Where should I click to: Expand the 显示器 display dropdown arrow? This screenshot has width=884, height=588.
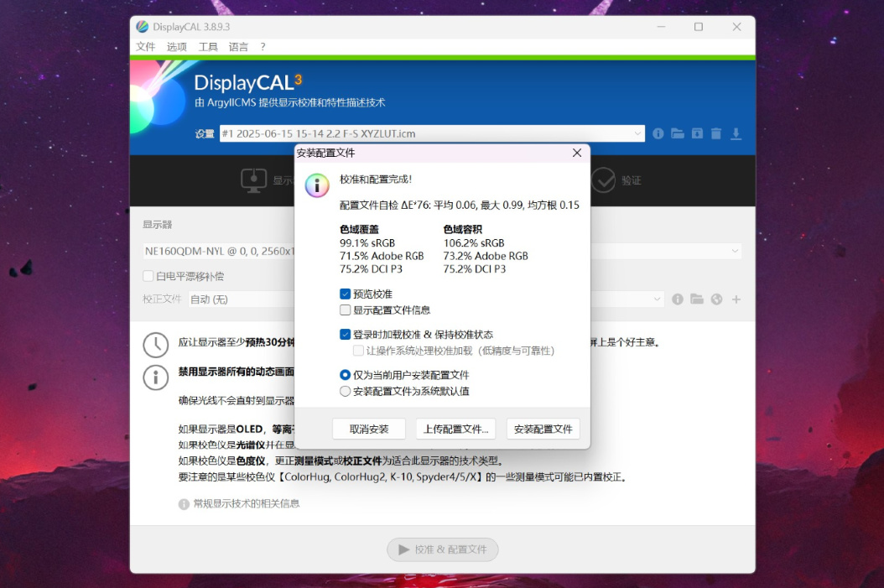[735, 251]
